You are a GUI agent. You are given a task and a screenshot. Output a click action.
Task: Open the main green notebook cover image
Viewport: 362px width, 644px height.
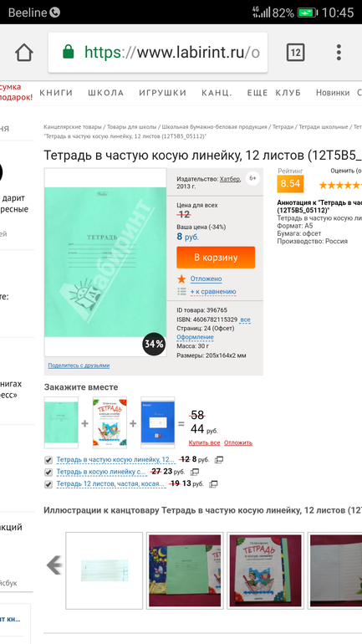click(x=105, y=262)
